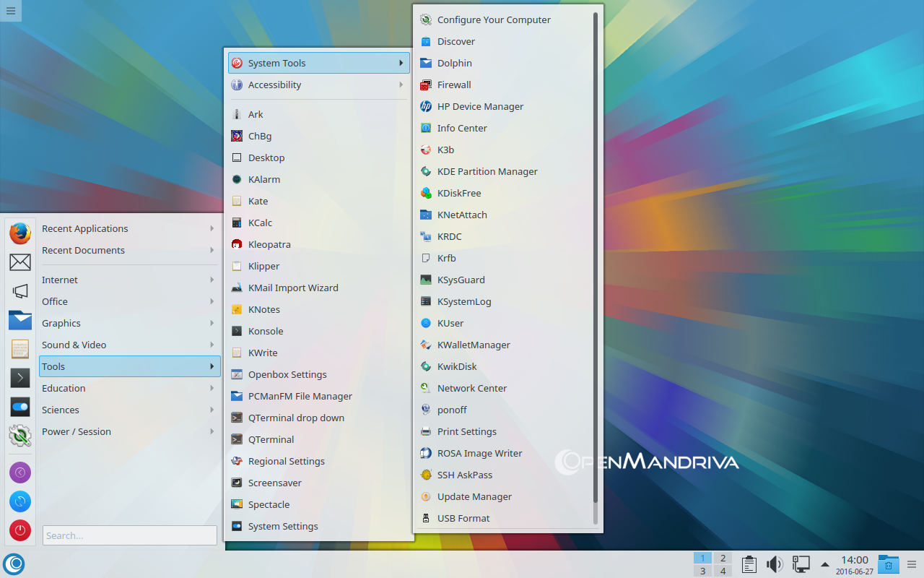
Task: Launch Dolphin file manager
Action: (x=505, y=63)
